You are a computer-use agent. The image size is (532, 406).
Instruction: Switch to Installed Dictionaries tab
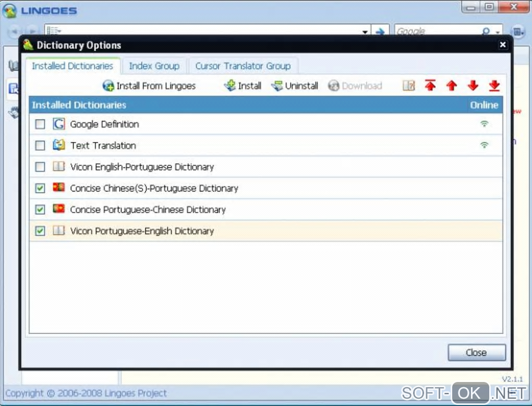(72, 66)
